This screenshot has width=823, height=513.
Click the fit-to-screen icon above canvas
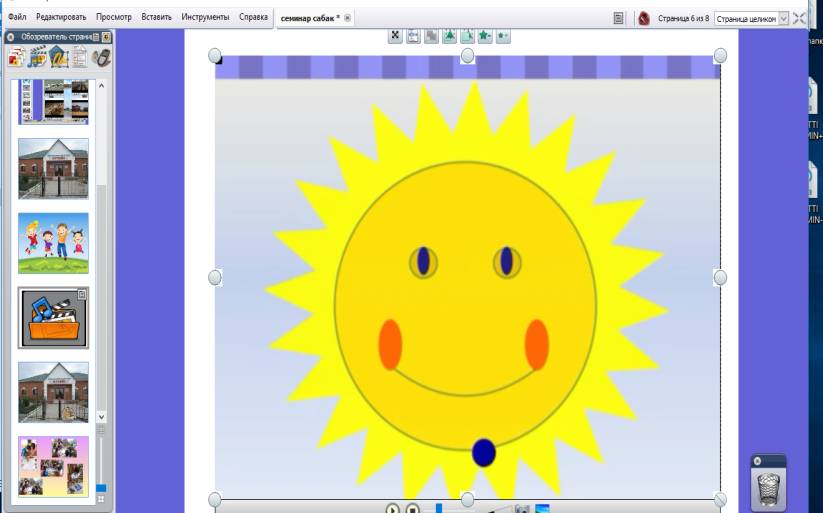tap(396, 36)
